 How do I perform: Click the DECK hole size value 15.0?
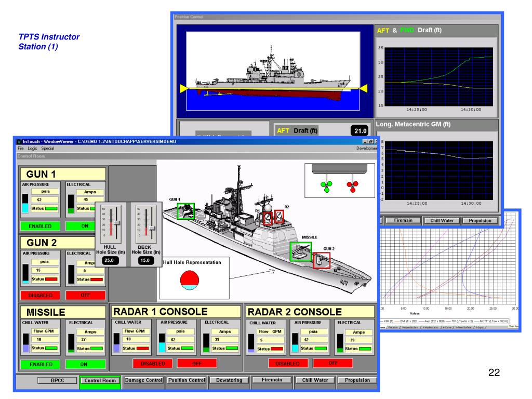pos(145,261)
